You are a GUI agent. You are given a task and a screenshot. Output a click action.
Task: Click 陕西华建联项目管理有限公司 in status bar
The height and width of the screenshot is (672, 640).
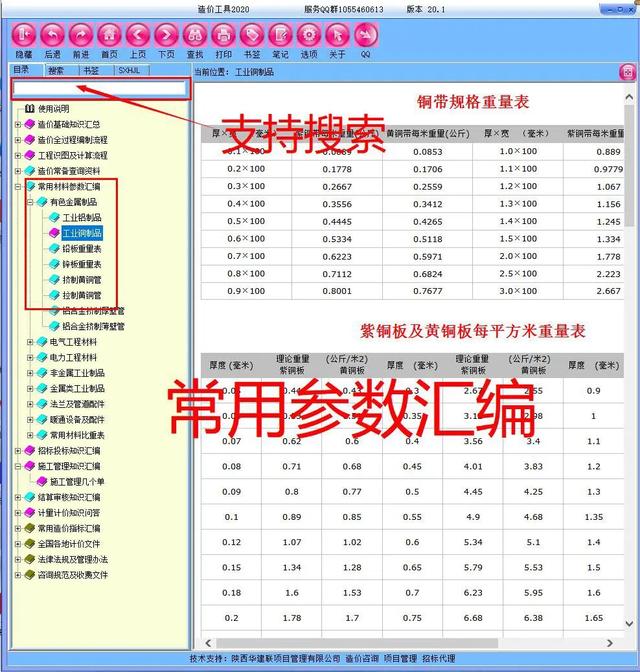pyautogui.click(x=286, y=658)
